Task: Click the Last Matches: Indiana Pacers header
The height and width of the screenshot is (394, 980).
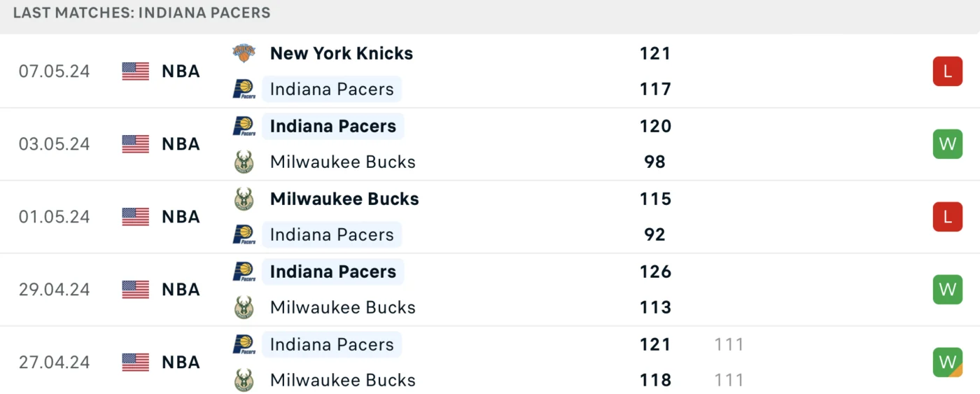Action: click(142, 13)
